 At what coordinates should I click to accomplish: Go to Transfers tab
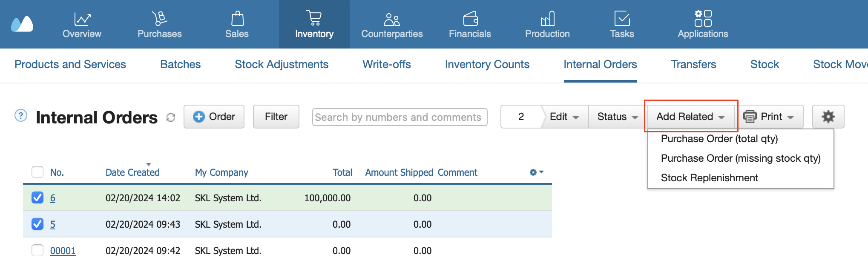pos(693,64)
